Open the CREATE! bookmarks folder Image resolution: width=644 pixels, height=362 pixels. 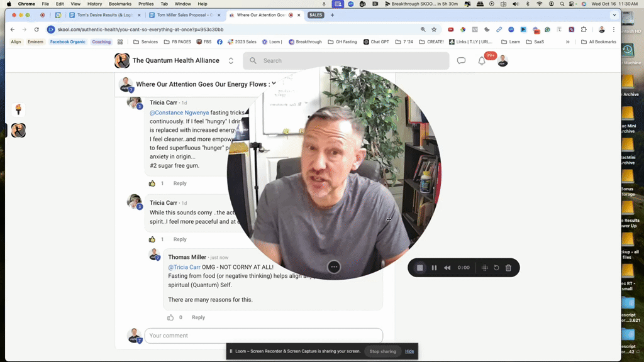tap(431, 42)
